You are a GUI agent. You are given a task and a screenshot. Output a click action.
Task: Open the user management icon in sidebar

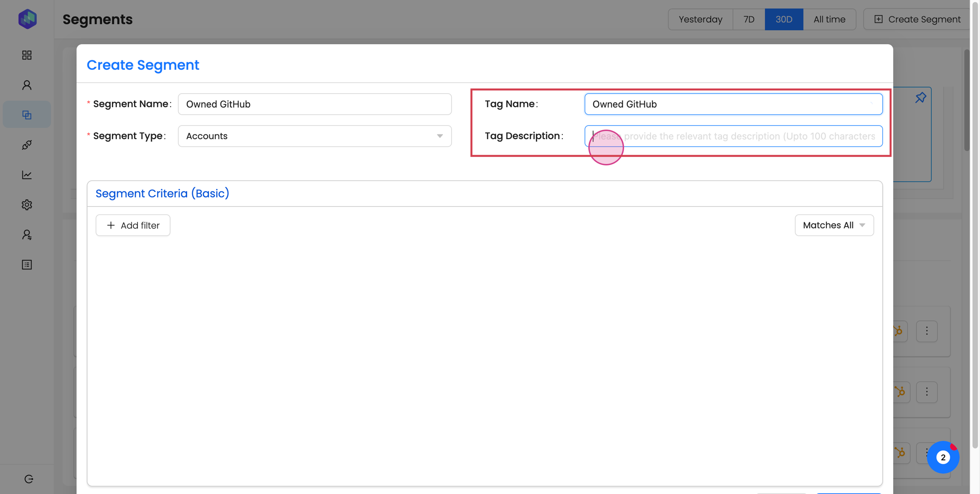tap(27, 235)
